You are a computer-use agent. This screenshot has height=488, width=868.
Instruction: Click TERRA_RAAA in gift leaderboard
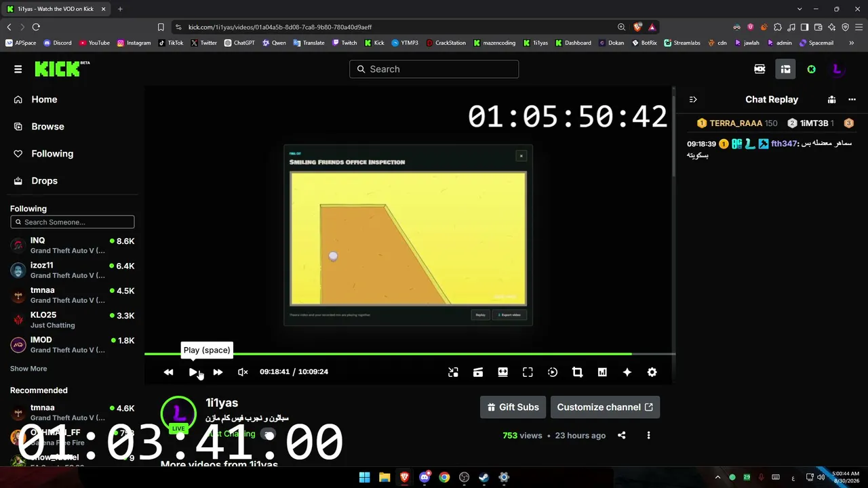736,123
